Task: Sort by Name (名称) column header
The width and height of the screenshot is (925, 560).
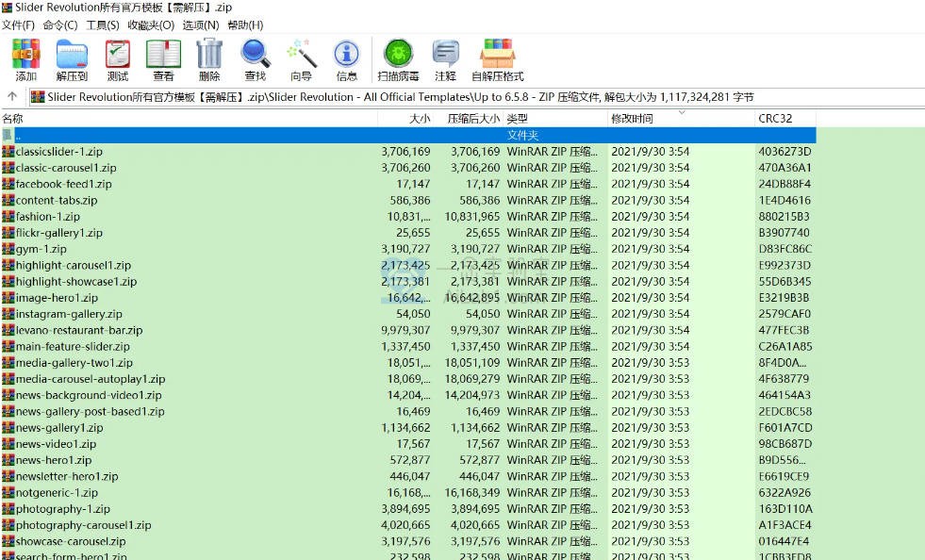Action: click(x=189, y=119)
